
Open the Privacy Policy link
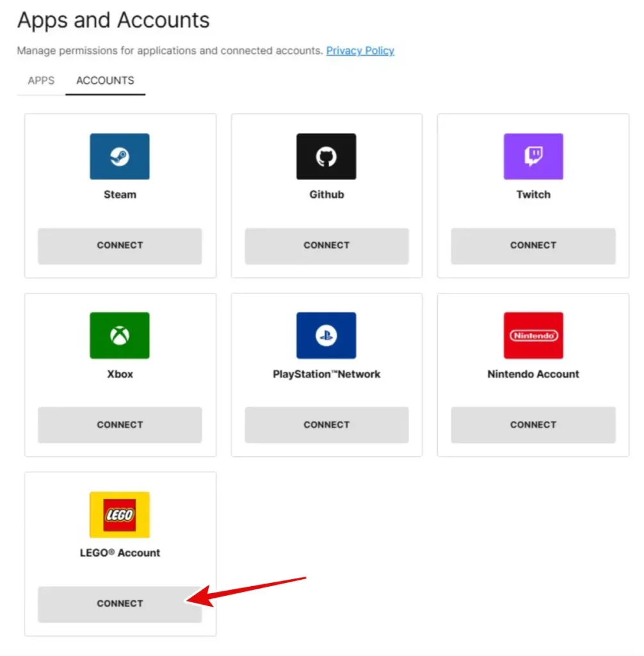360,51
